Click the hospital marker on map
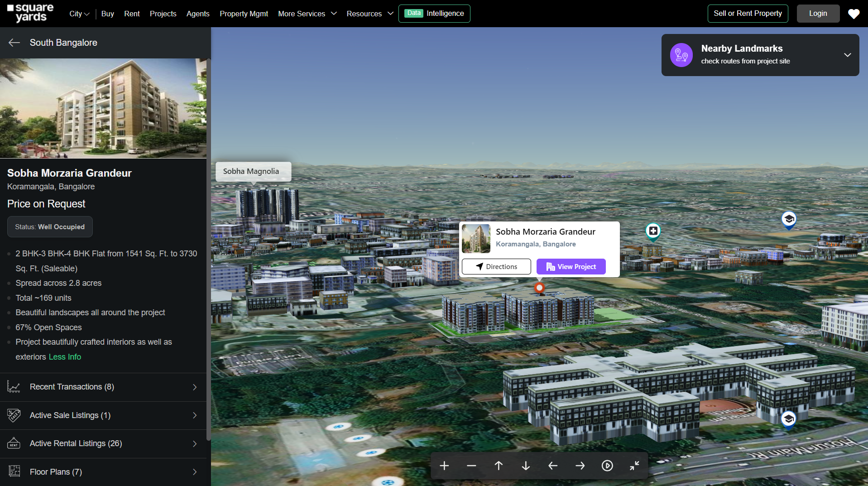 point(653,232)
